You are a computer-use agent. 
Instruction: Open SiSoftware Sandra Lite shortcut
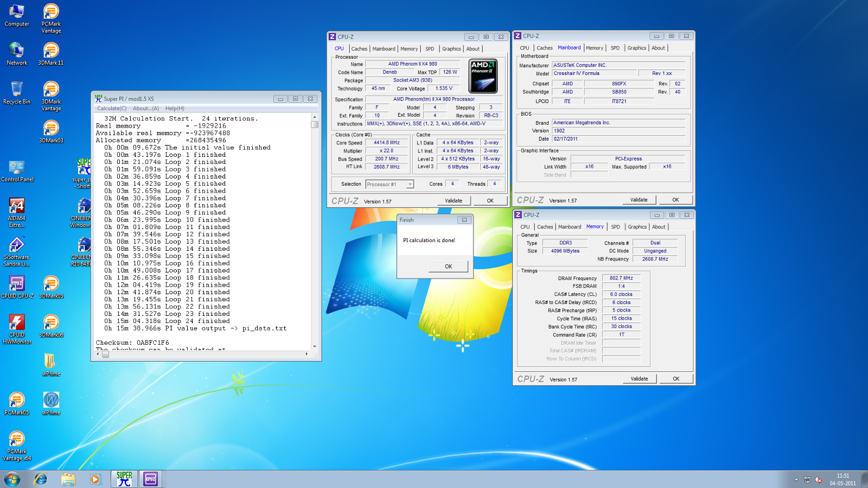17,252
